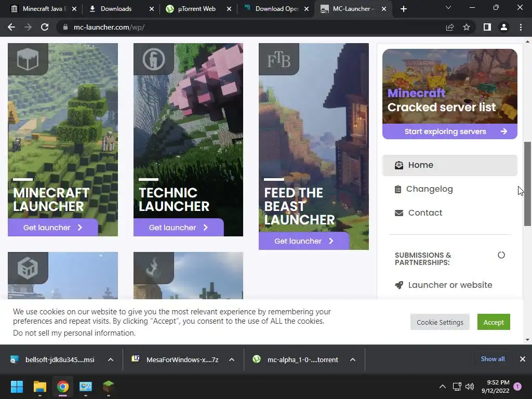Viewport: 532px width, 399px height.
Task: Show hidden system tray icons
Action: pos(443,387)
